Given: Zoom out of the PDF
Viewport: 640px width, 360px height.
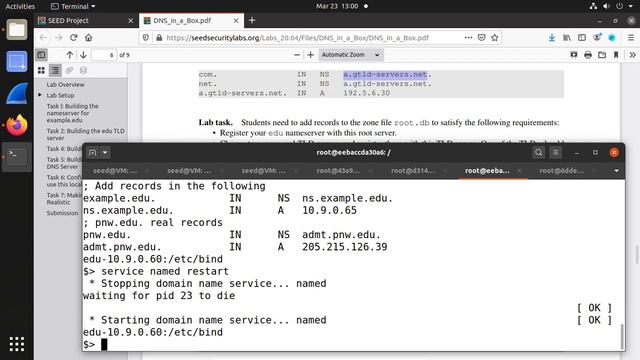Looking at the screenshot, I should point(297,55).
